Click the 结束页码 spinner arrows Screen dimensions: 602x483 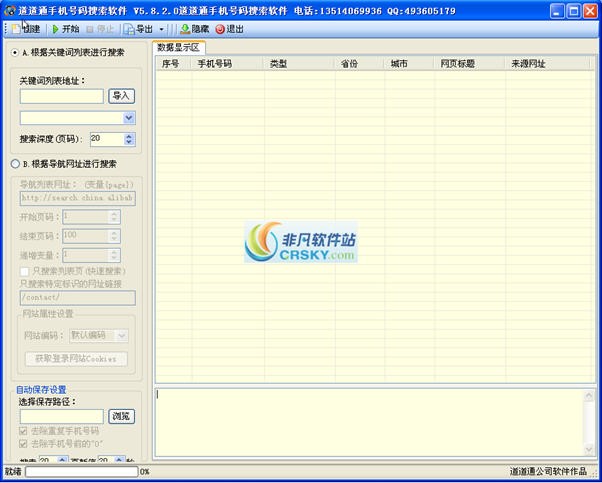point(114,236)
